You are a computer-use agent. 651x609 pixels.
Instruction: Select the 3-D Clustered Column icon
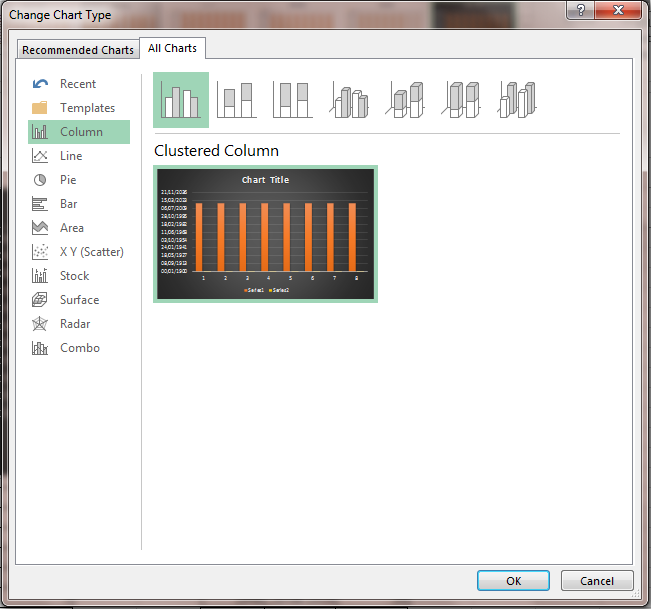pos(349,100)
